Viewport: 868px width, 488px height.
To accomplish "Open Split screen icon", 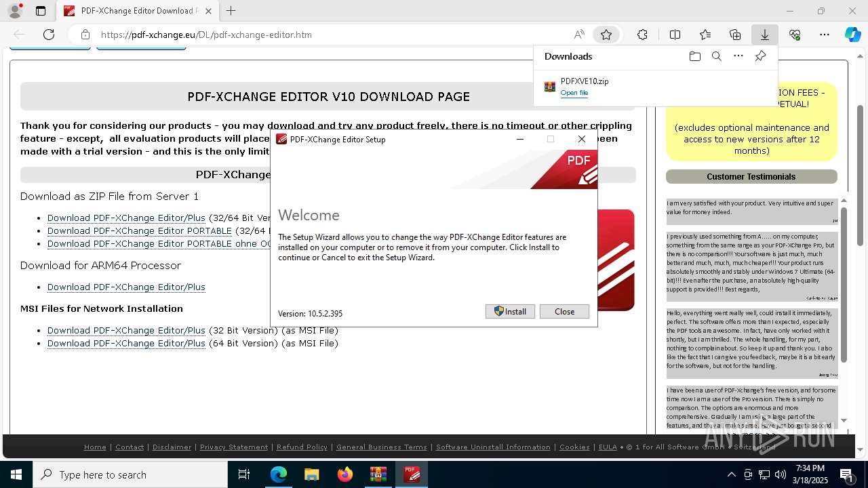I will pos(675,35).
